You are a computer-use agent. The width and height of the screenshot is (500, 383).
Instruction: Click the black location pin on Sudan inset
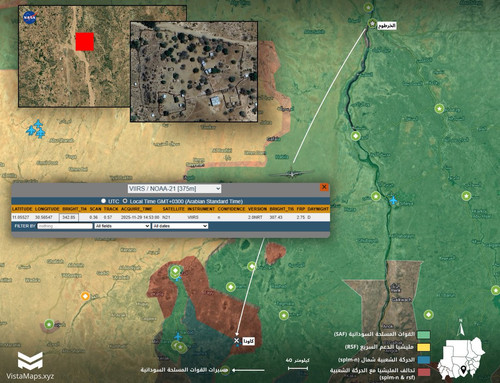[x=463, y=370]
